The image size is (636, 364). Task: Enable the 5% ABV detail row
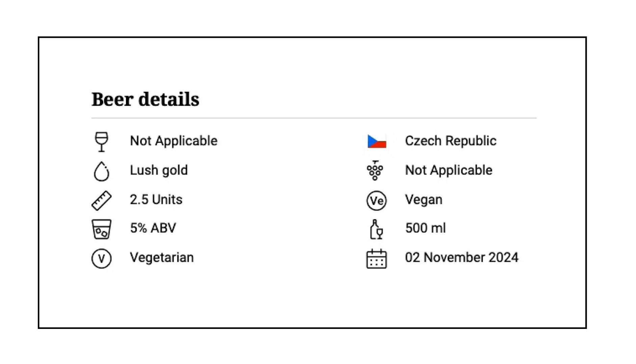(x=153, y=229)
